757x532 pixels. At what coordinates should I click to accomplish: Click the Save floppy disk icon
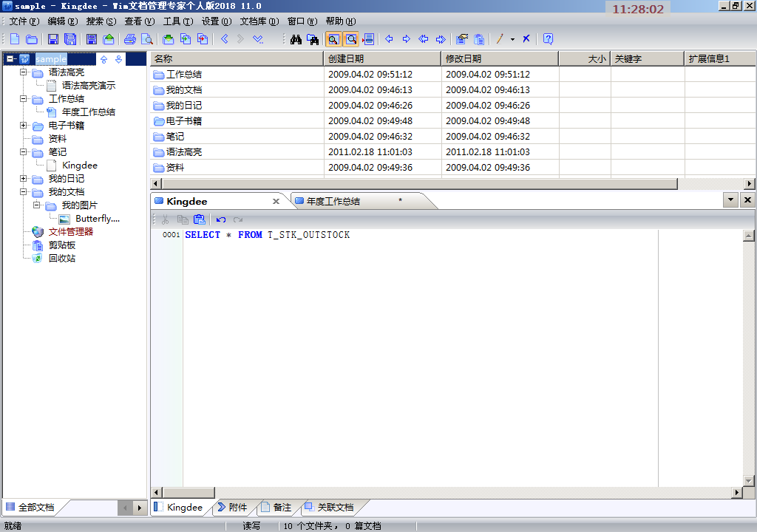(x=53, y=39)
